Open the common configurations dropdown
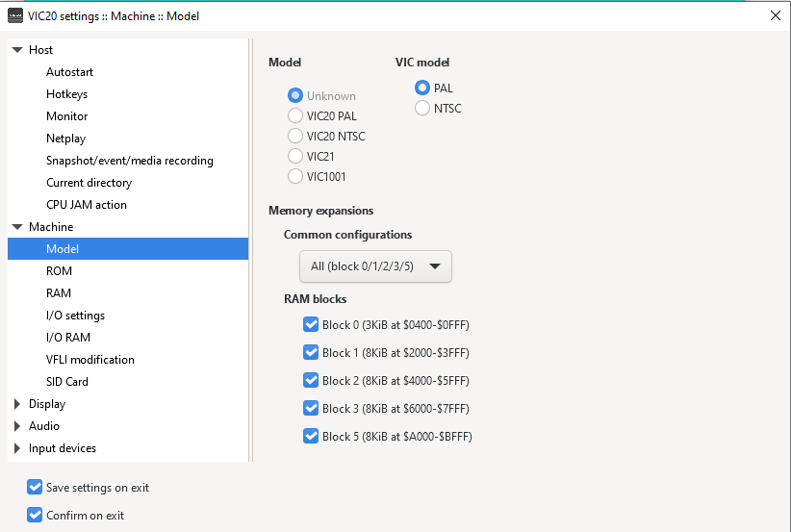 [x=375, y=266]
